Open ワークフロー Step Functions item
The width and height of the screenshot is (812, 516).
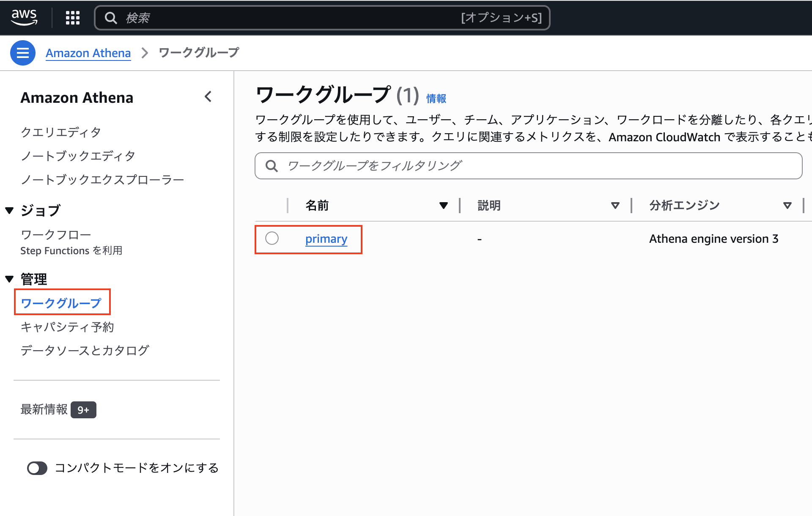point(71,242)
